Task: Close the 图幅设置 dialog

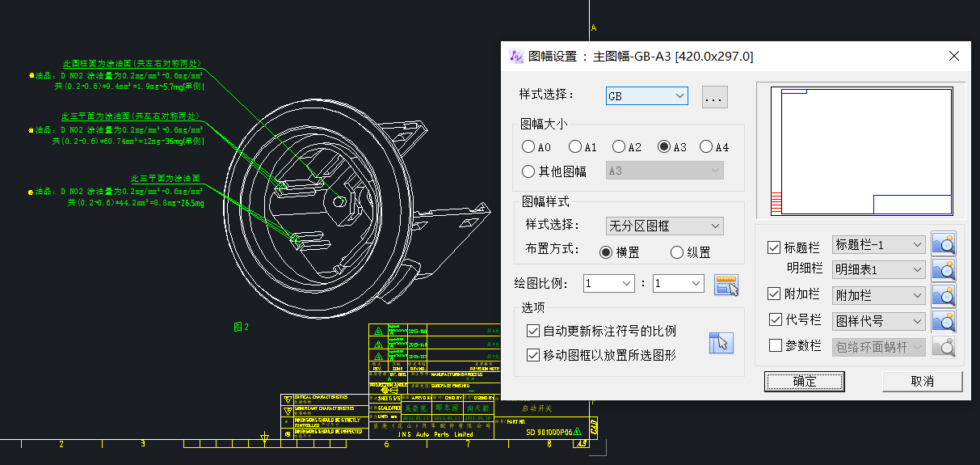Action: coord(954,56)
